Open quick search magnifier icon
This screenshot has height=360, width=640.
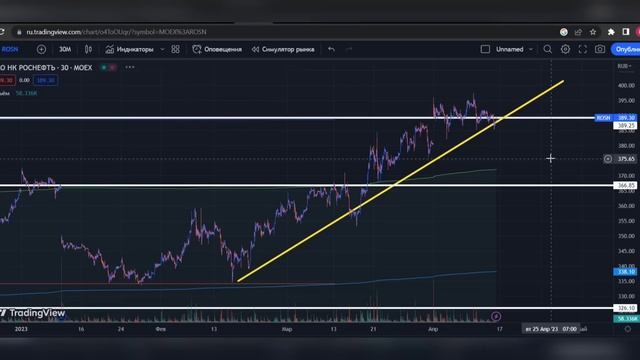click(x=548, y=49)
